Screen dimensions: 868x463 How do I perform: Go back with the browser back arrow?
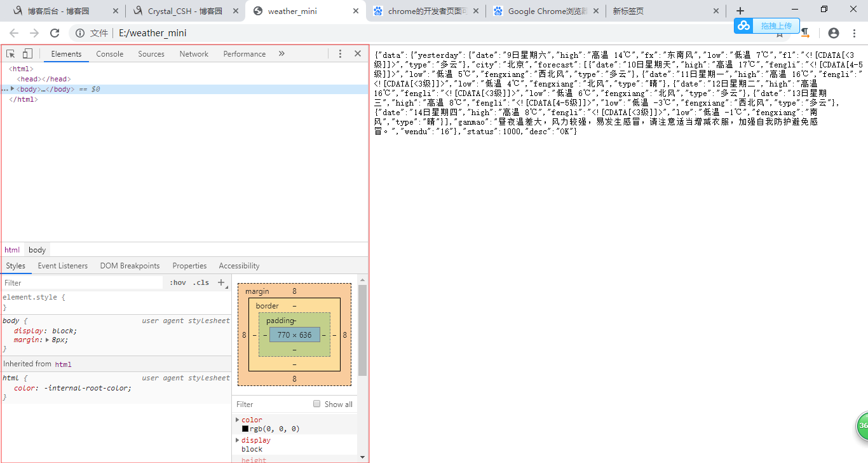14,33
